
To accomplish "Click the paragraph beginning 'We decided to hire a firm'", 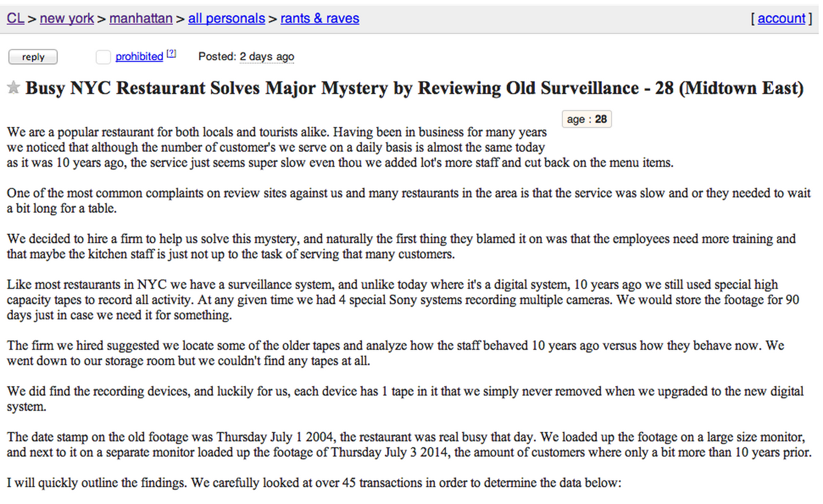I will (401, 246).
